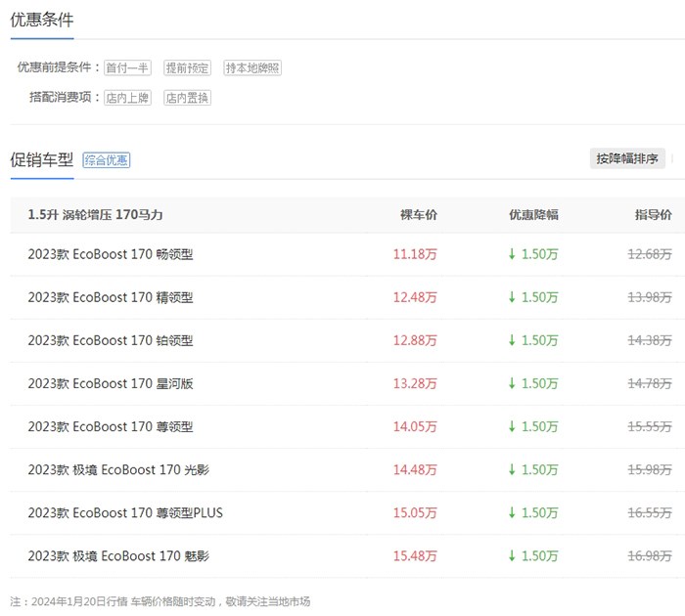685x616 pixels.
Task: Click the 裸车价 column header
Action: pos(419,215)
